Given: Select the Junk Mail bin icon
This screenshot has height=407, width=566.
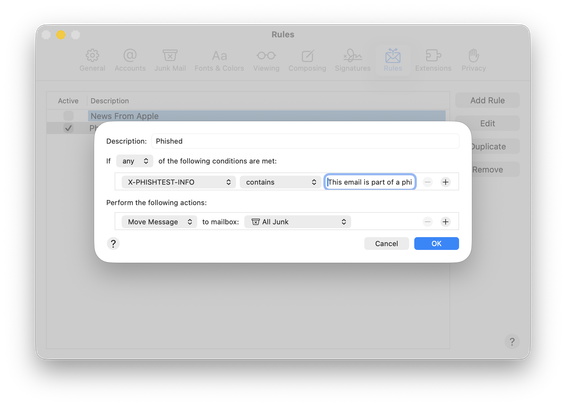Looking at the screenshot, I should (170, 56).
